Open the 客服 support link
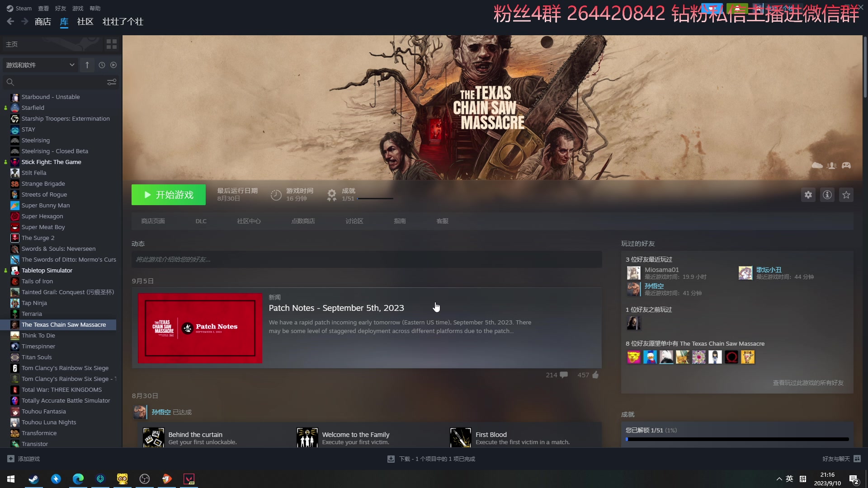This screenshot has width=868, height=488. 442,221
